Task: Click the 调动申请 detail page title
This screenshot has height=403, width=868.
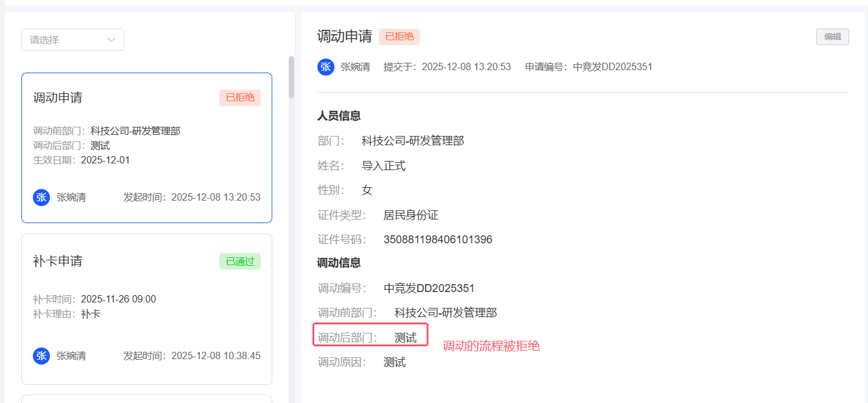Action: 345,37
